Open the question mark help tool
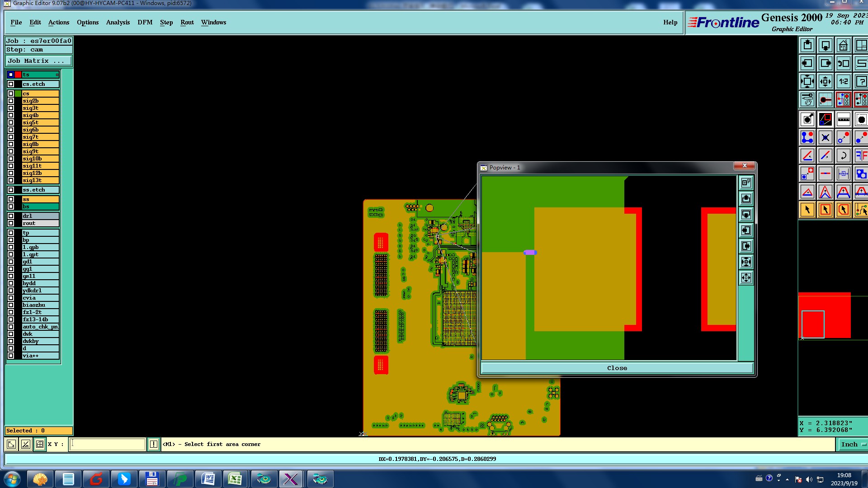The height and width of the screenshot is (488, 868). point(861,82)
